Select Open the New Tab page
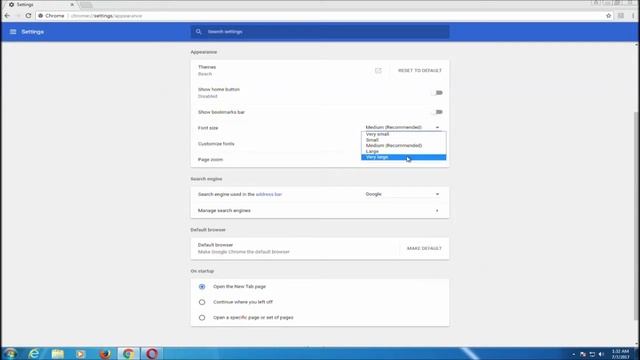This screenshot has height=360, width=640. (x=202, y=287)
